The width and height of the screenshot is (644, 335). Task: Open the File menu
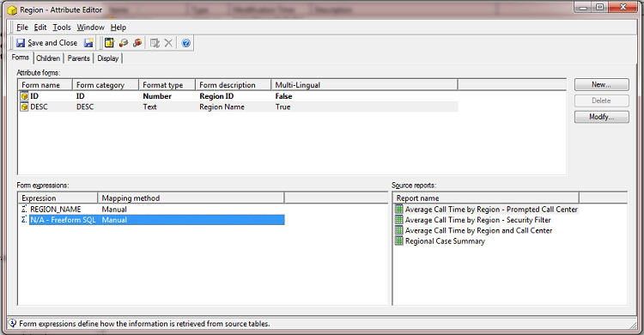pyautogui.click(x=22, y=27)
